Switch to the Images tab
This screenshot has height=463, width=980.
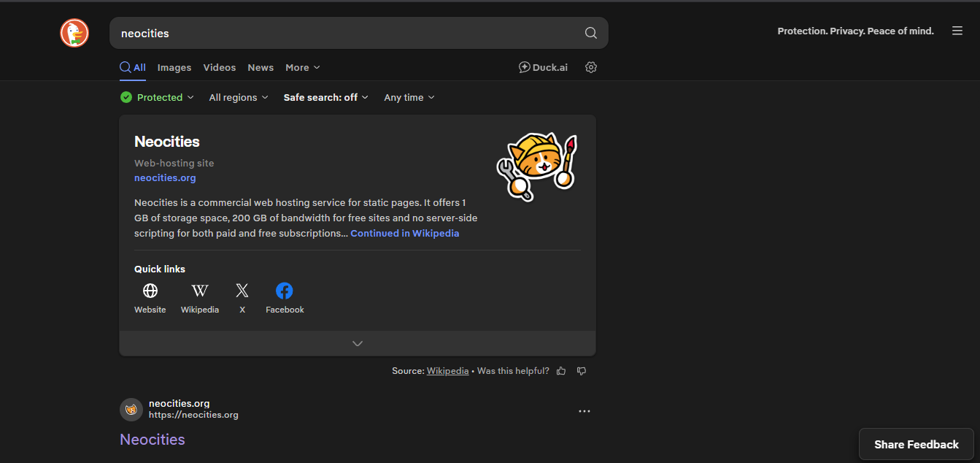click(x=174, y=67)
